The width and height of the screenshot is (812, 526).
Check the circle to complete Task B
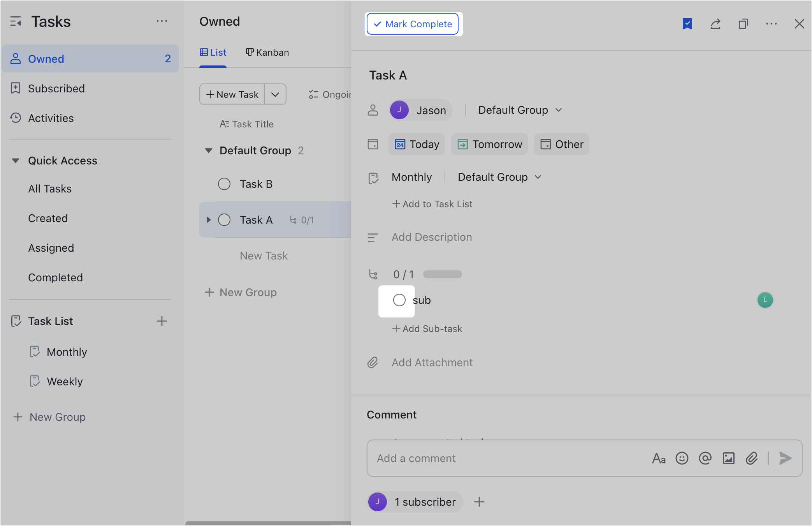click(x=224, y=184)
